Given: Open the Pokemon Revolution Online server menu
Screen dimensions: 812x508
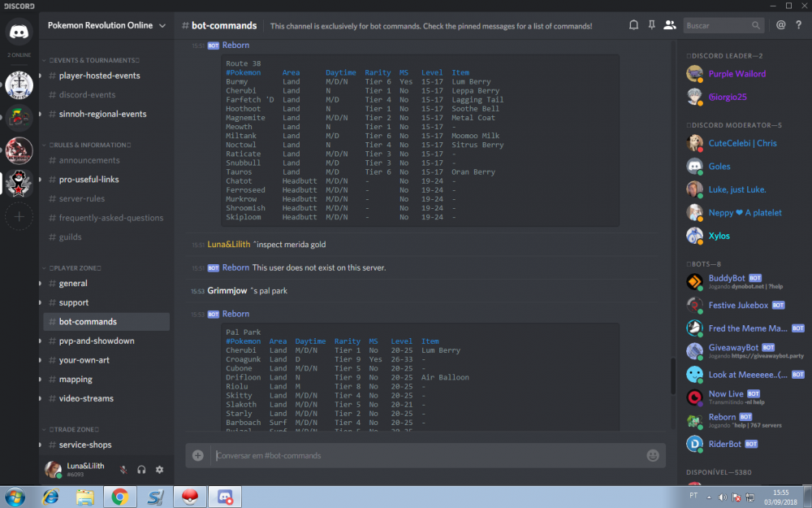Looking at the screenshot, I should [106, 25].
